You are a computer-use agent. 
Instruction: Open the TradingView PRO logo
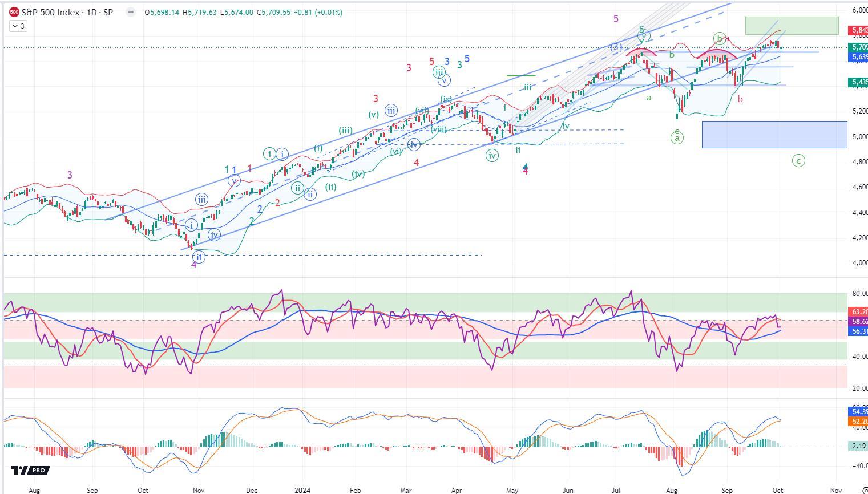point(30,470)
